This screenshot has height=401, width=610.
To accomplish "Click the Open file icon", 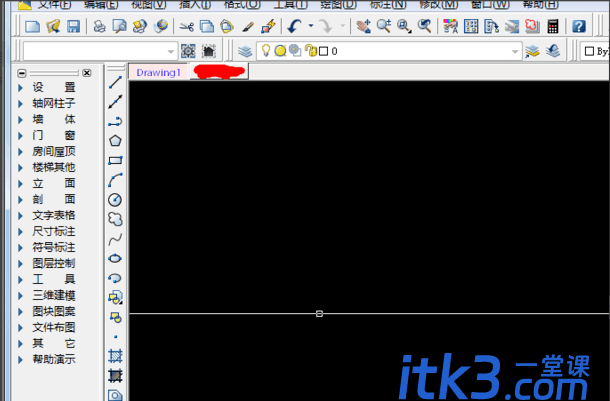I will click(x=53, y=26).
